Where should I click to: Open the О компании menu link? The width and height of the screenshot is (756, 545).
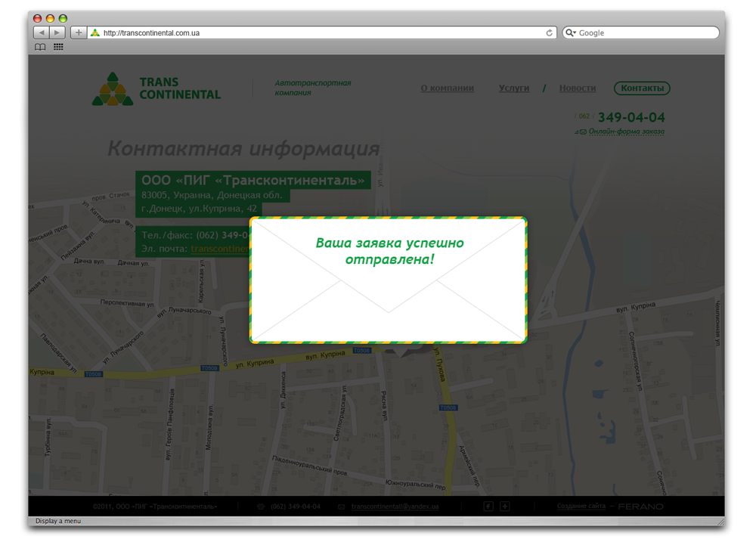coord(447,88)
